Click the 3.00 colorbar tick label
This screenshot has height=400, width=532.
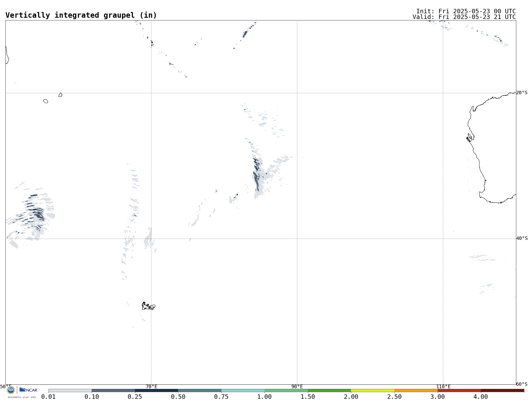coord(437,397)
